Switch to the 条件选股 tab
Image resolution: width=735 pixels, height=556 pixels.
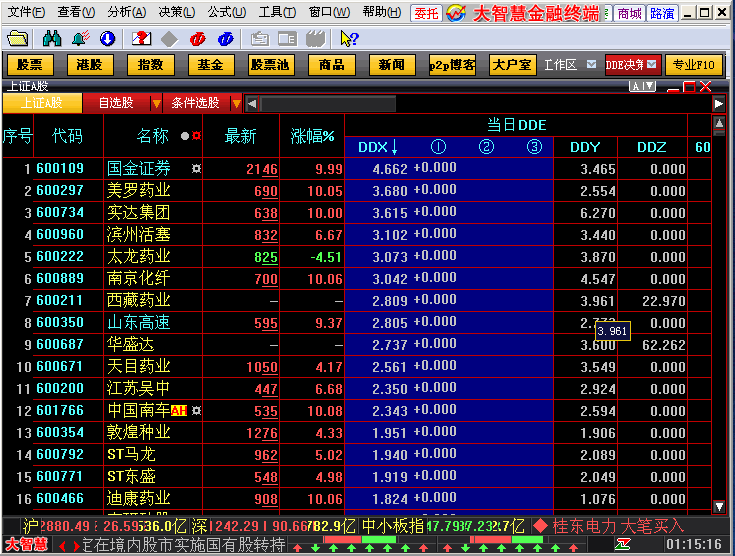tap(196, 103)
